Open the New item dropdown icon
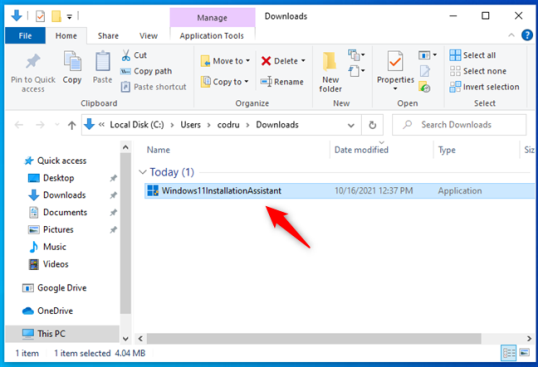Image resolution: width=538 pixels, height=367 pixels. [x=356, y=55]
